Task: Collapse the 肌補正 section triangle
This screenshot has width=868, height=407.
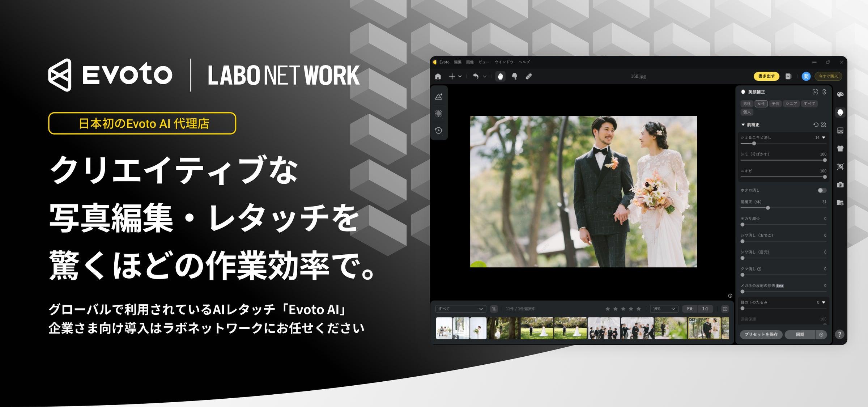Action: tap(743, 125)
